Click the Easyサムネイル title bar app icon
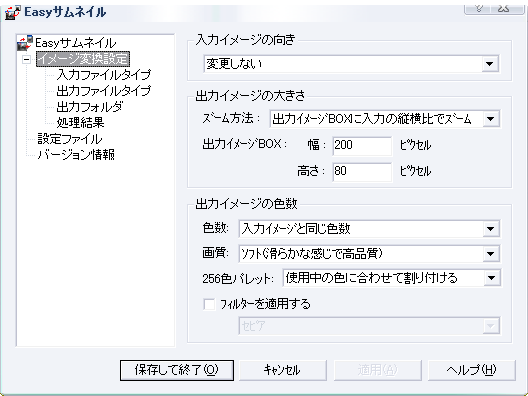The width and height of the screenshot is (528, 396). [x=12, y=12]
